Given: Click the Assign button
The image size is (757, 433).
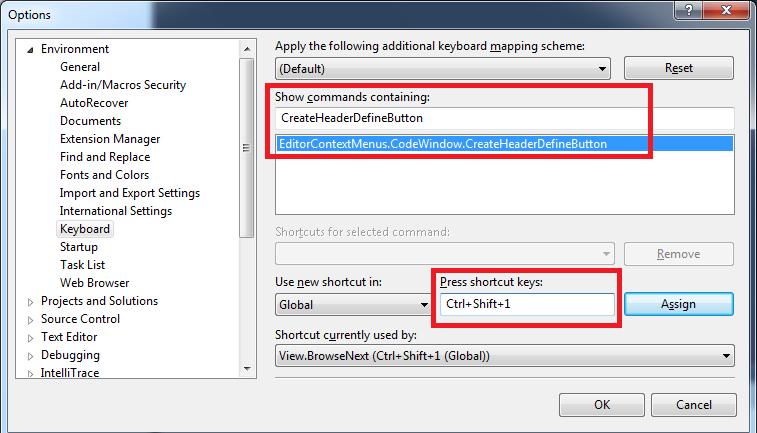Looking at the screenshot, I should (679, 304).
